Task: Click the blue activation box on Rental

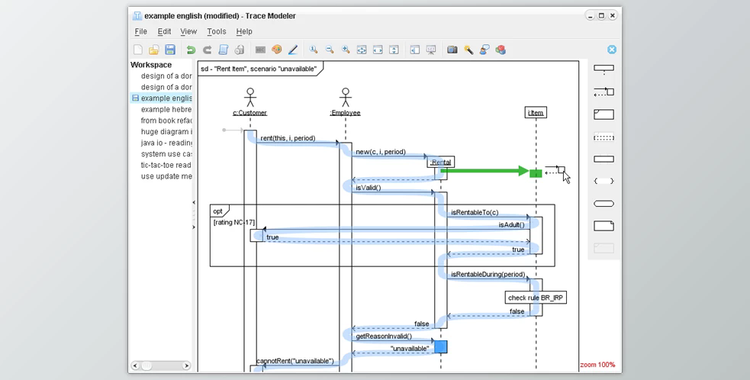Action: pyautogui.click(x=441, y=347)
